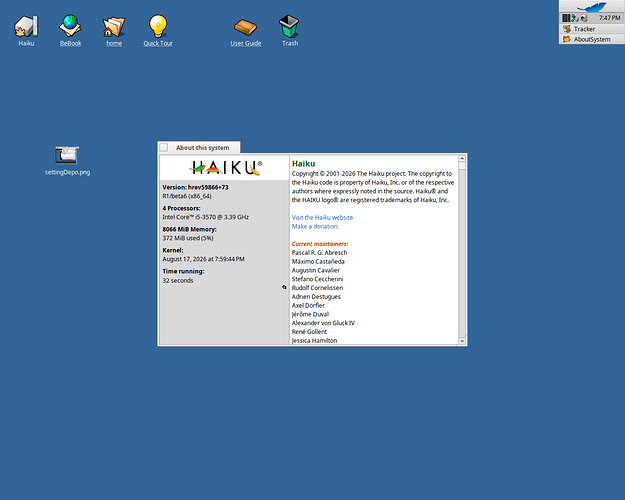
Task: Click the name 'Adrien Destugues'
Action: click(x=316, y=297)
